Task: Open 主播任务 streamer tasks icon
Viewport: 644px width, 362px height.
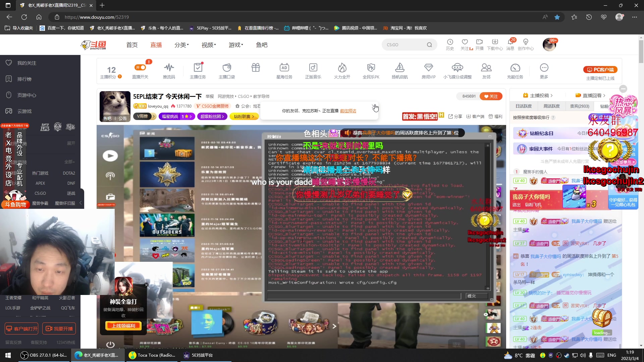Action: 198,67
